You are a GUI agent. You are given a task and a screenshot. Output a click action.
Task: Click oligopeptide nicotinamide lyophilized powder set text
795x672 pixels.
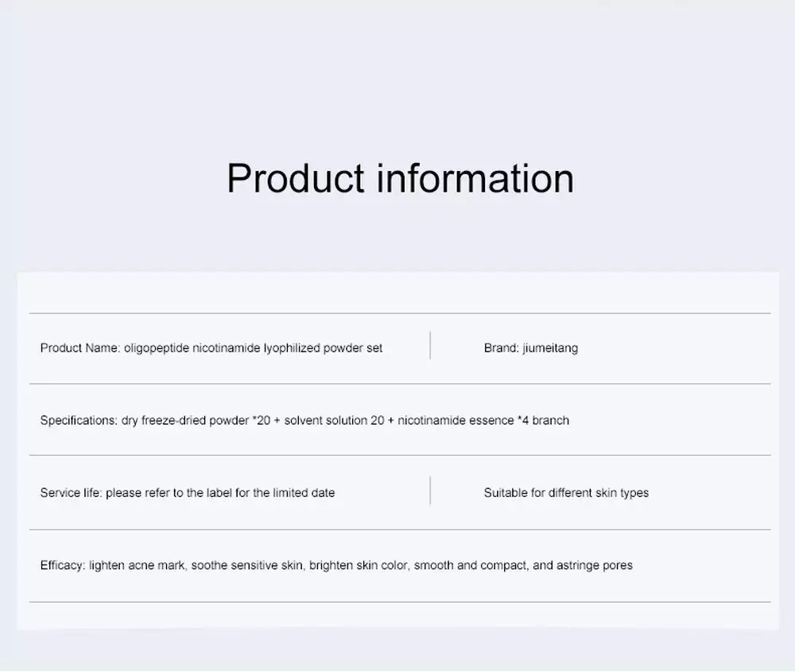[253, 348]
